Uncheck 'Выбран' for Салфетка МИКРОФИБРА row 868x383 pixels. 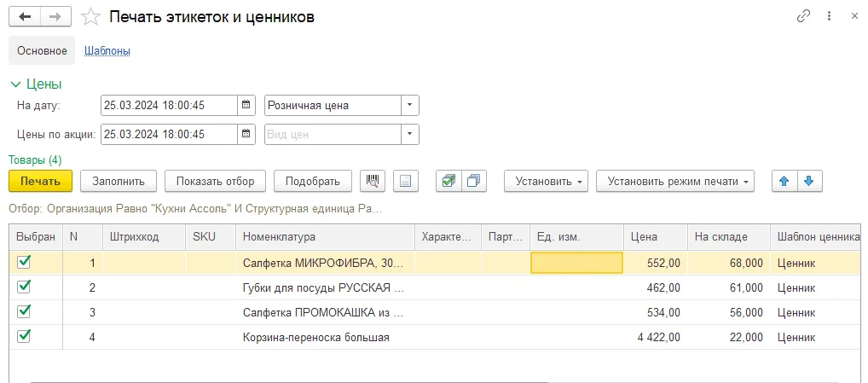(x=23, y=263)
